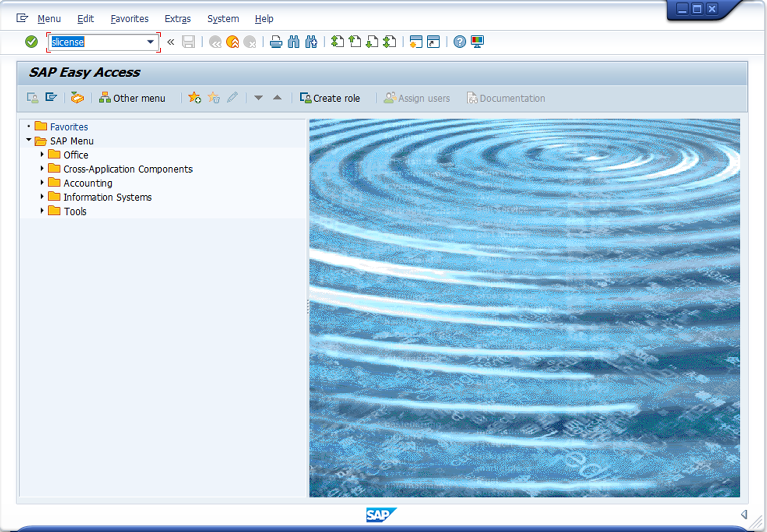Viewport: 767px width, 532px height.
Task: Go to the first page icon
Action: pos(338,42)
